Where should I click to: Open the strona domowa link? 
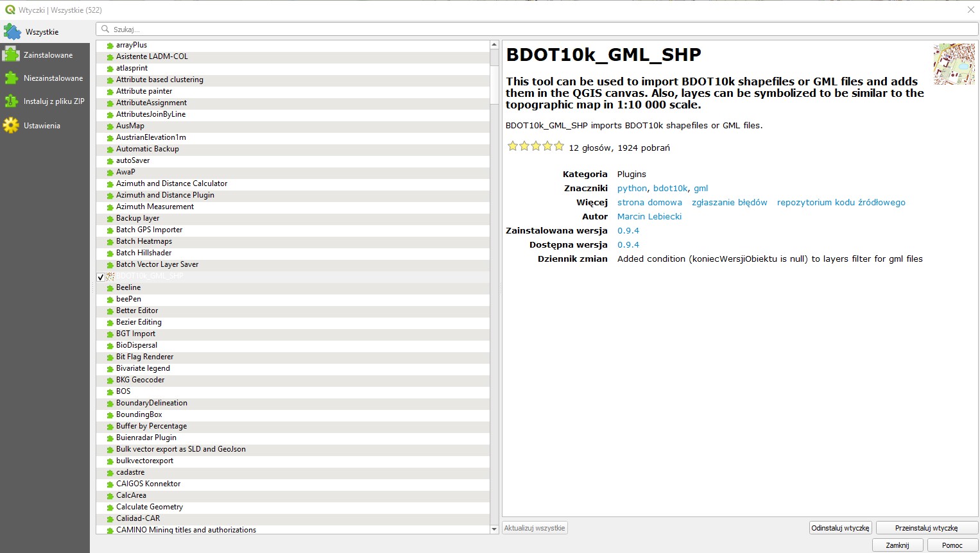(649, 202)
